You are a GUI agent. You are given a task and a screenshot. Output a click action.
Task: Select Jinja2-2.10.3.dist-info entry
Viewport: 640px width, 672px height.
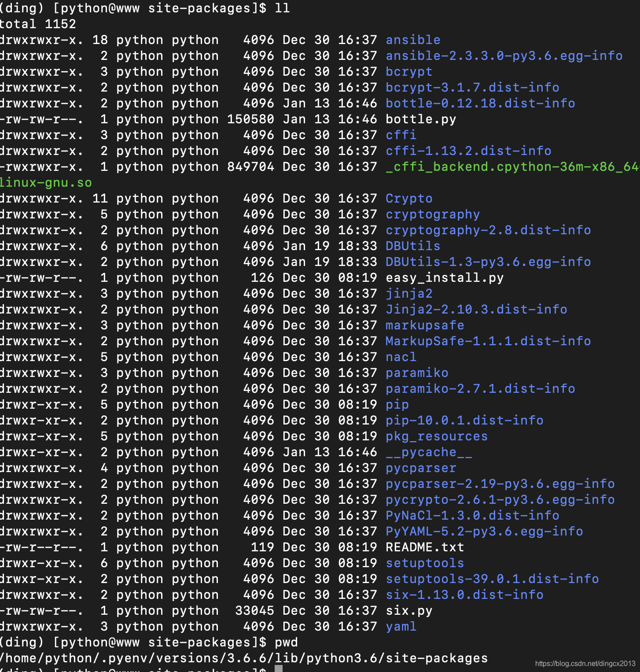tap(476, 310)
